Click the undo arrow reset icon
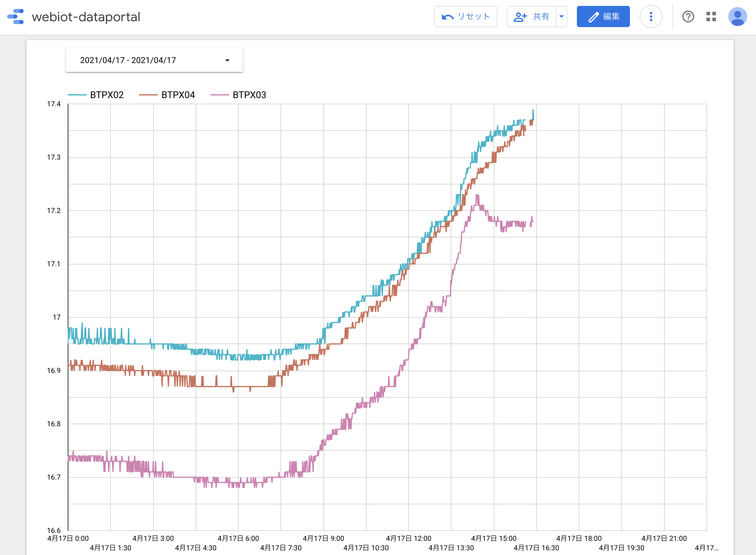Image resolution: width=756 pixels, height=555 pixels. click(x=448, y=17)
